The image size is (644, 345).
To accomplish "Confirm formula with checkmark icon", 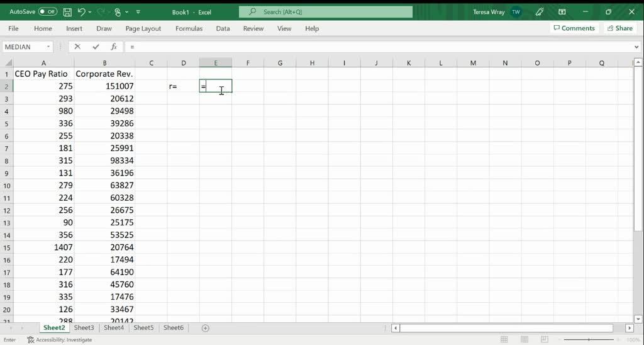I will point(96,47).
